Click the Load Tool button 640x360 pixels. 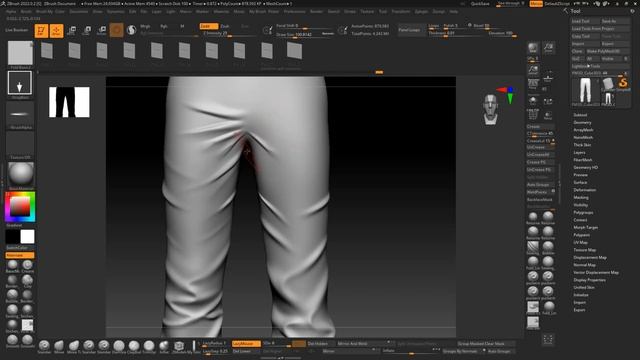click(584, 21)
